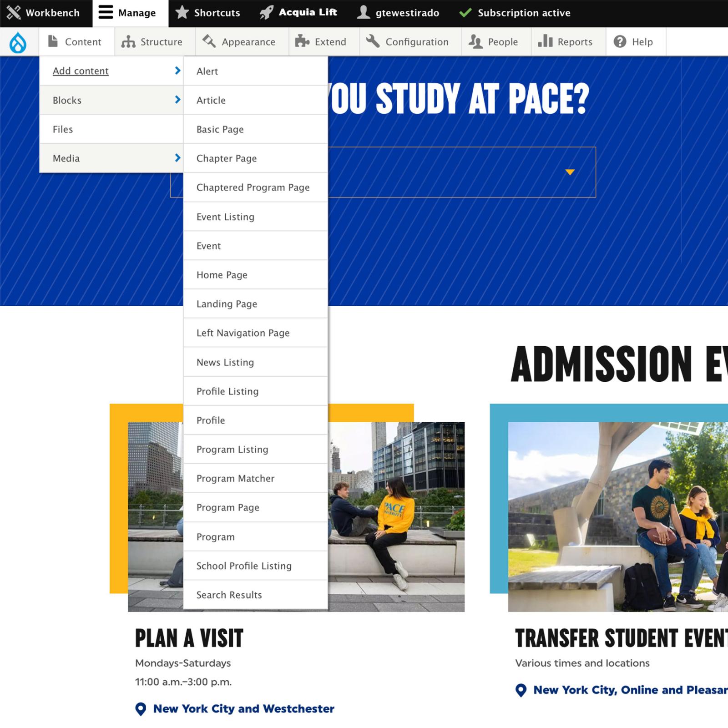Click the green Subscription active checkmark
Screen dimensions: 728x728
[x=465, y=12]
